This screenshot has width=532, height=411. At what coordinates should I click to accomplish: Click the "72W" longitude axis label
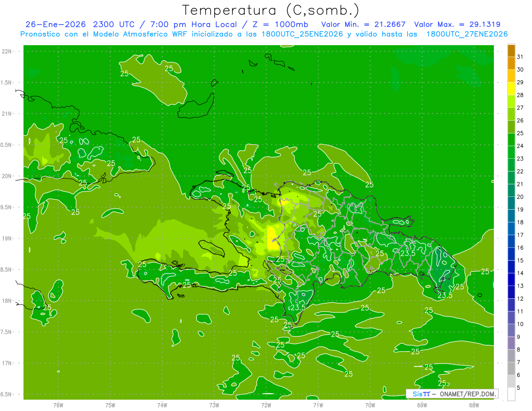(266, 405)
